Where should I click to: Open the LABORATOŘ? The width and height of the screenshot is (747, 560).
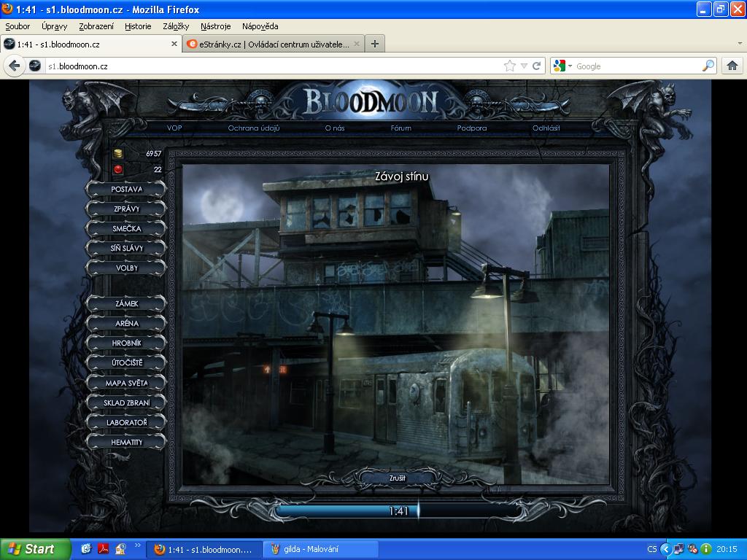(126, 422)
